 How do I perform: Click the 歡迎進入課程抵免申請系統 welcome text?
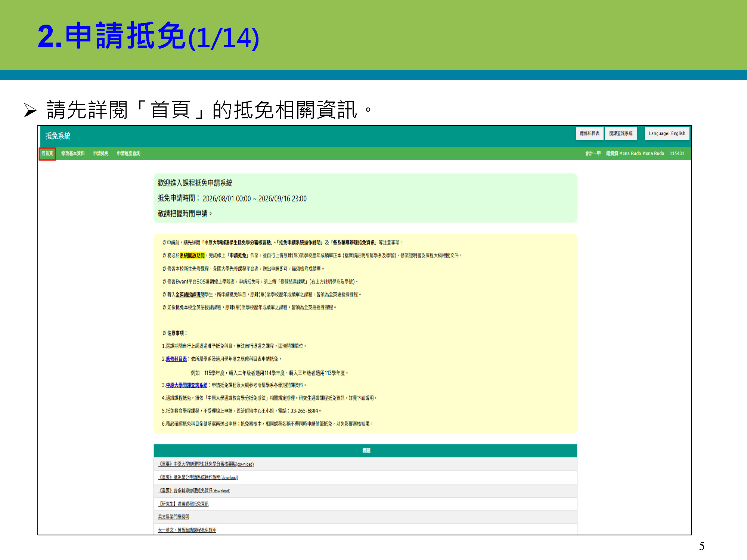[195, 183]
